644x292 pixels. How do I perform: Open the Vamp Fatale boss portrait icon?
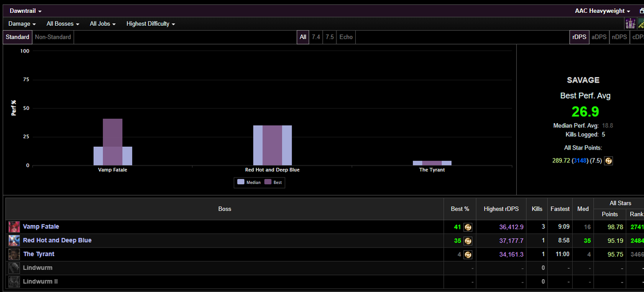point(14,227)
